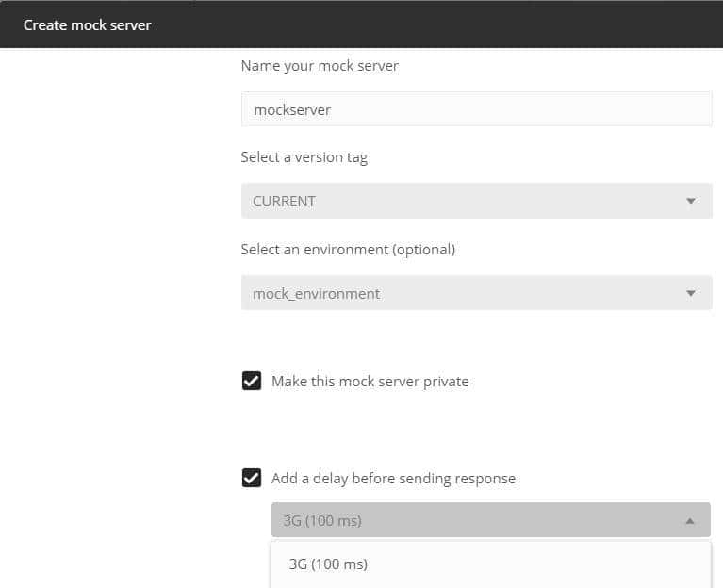The height and width of the screenshot is (588, 723).
Task: Click the 'Select a version tag' label
Action: coord(304,157)
